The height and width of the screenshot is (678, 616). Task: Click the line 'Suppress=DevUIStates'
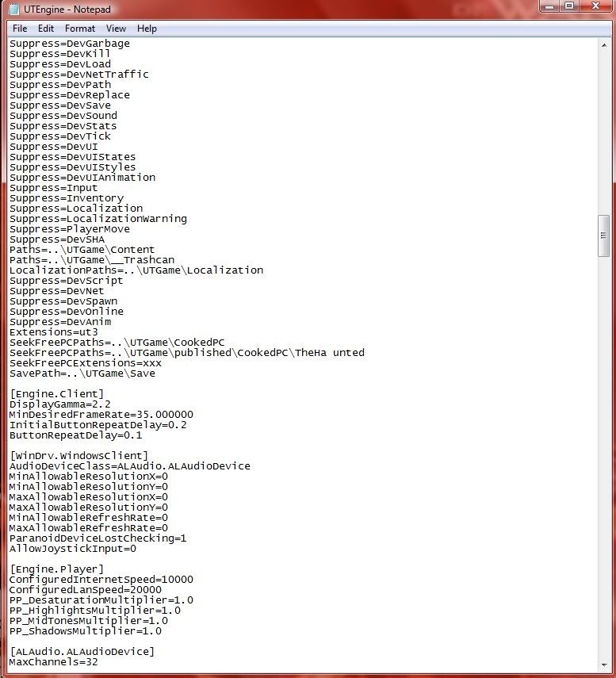[73, 157]
